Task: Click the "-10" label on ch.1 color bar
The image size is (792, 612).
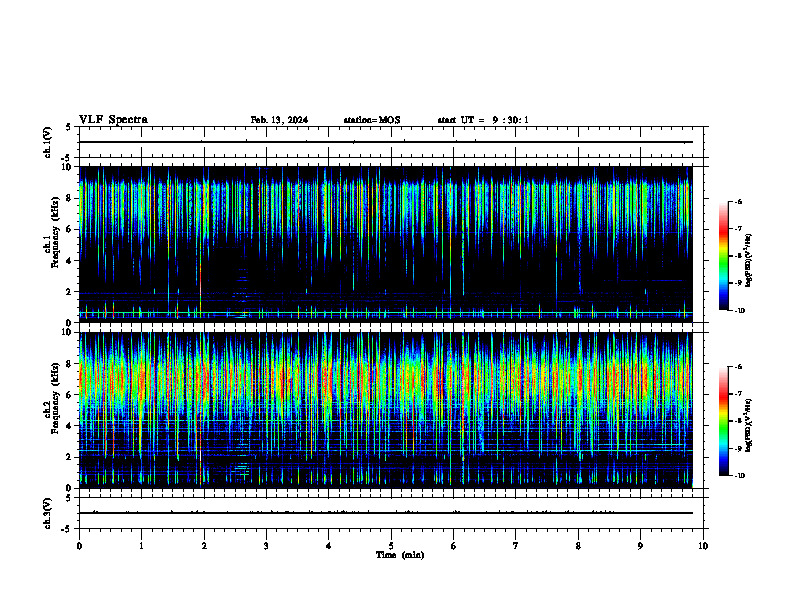Action: 739,311
